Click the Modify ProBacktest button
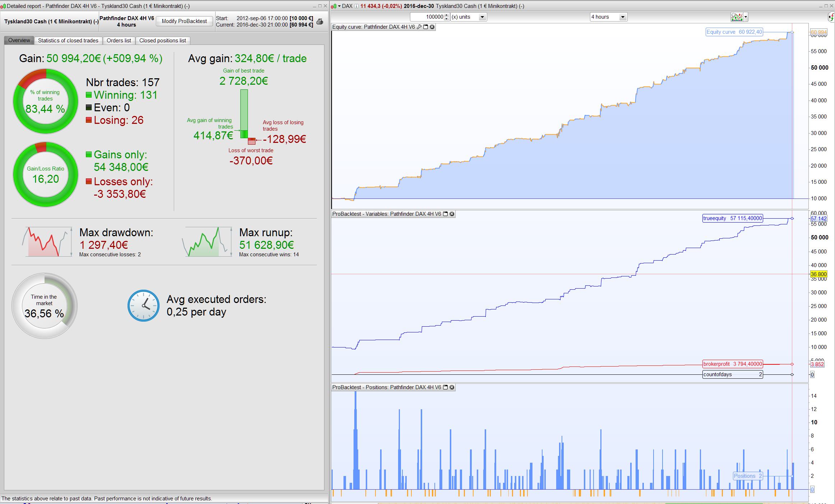835x504 pixels. point(184,21)
